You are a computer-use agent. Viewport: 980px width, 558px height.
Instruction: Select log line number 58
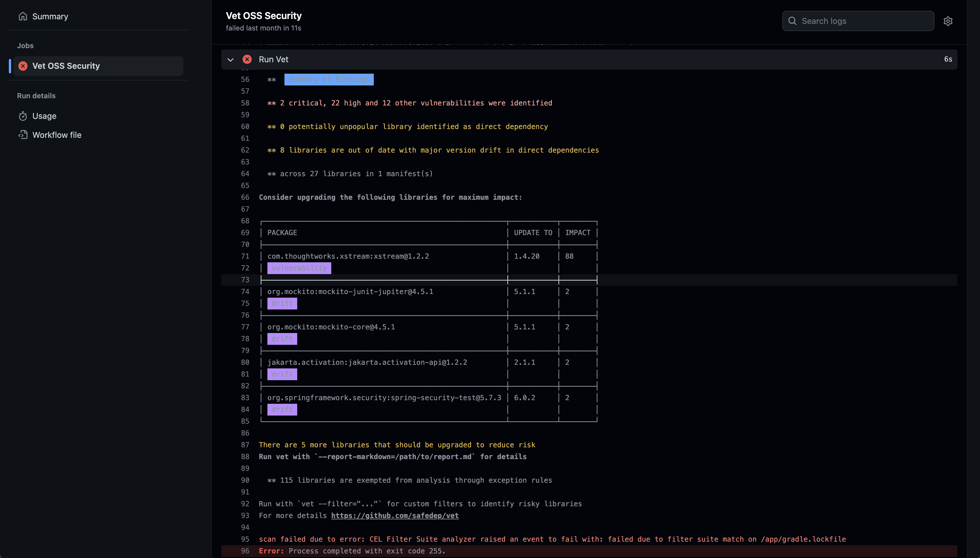(x=245, y=103)
